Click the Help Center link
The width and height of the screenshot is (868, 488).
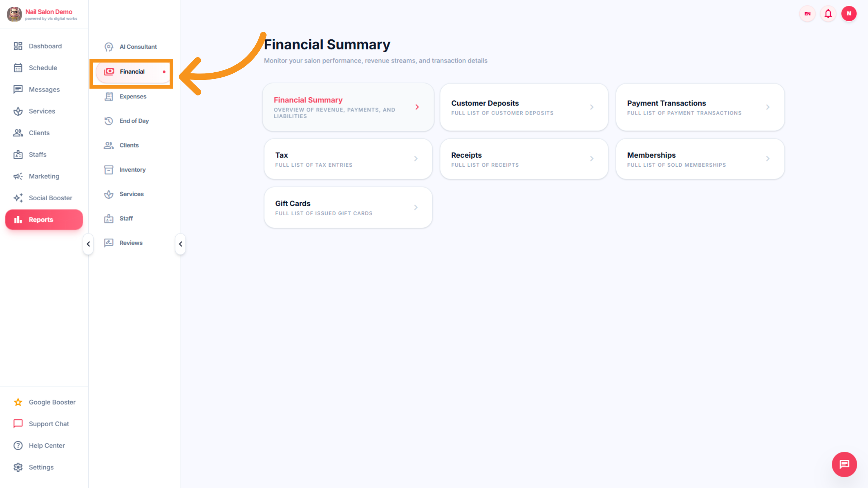coord(47,445)
